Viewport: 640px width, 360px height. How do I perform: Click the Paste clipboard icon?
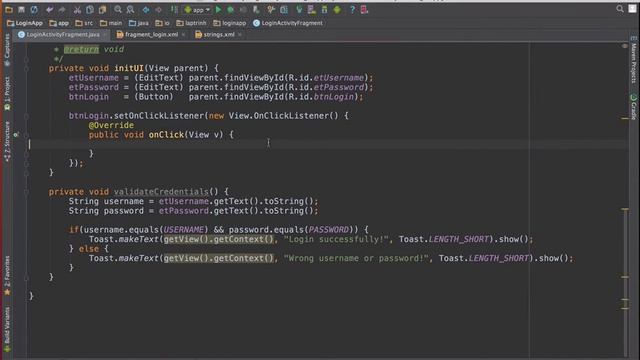102,9
